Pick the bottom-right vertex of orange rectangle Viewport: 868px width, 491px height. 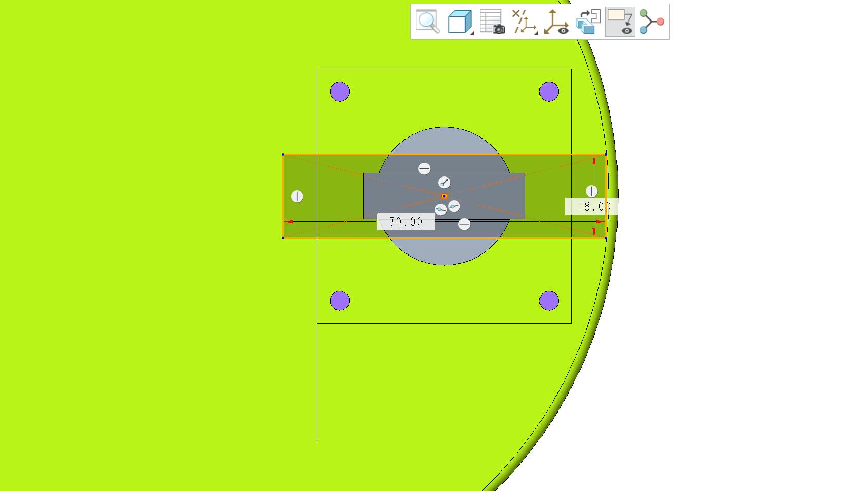pos(606,238)
